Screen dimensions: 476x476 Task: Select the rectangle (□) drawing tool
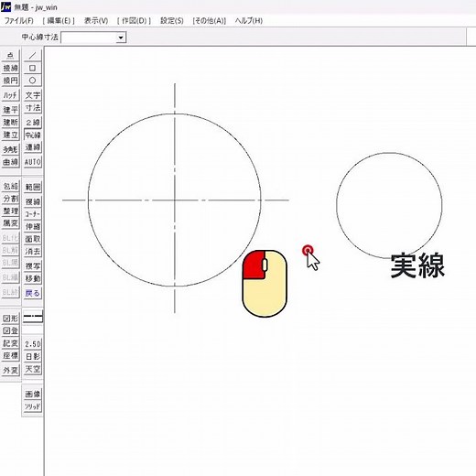pyautogui.click(x=33, y=68)
